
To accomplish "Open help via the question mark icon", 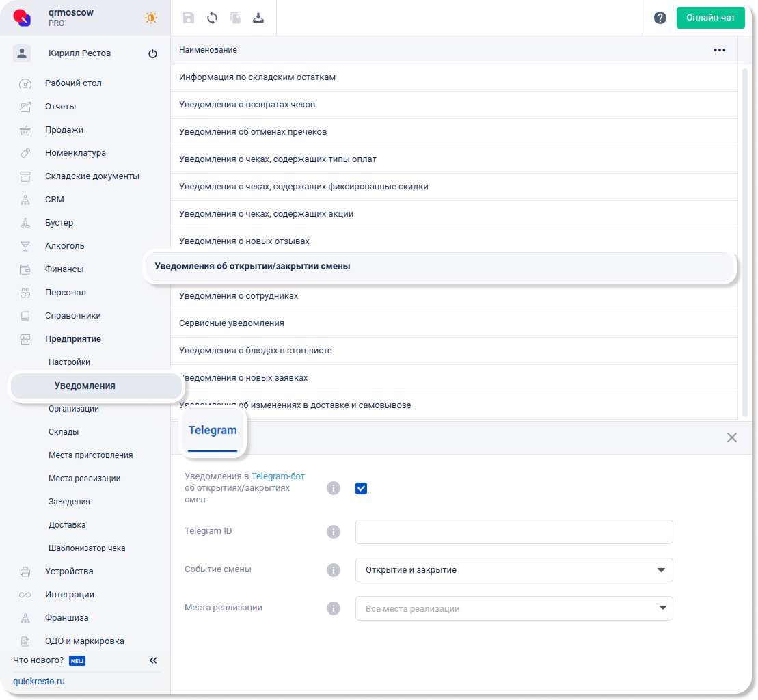I will [660, 18].
